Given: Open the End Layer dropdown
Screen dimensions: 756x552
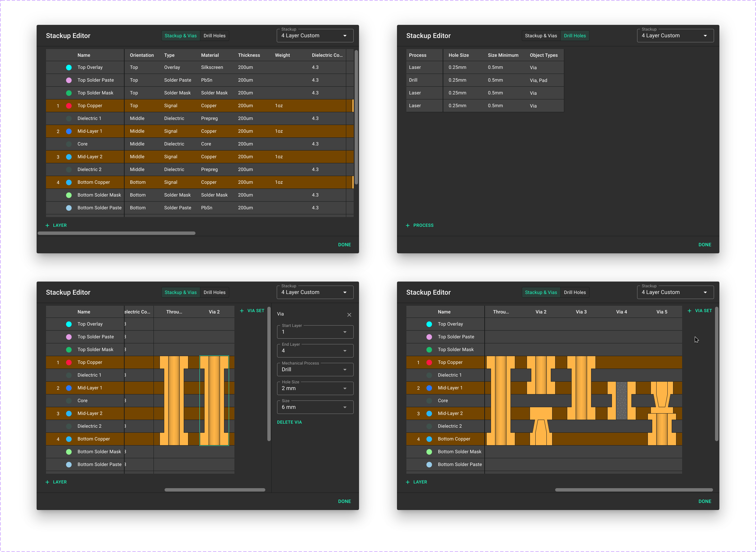Looking at the screenshot, I should pos(315,350).
